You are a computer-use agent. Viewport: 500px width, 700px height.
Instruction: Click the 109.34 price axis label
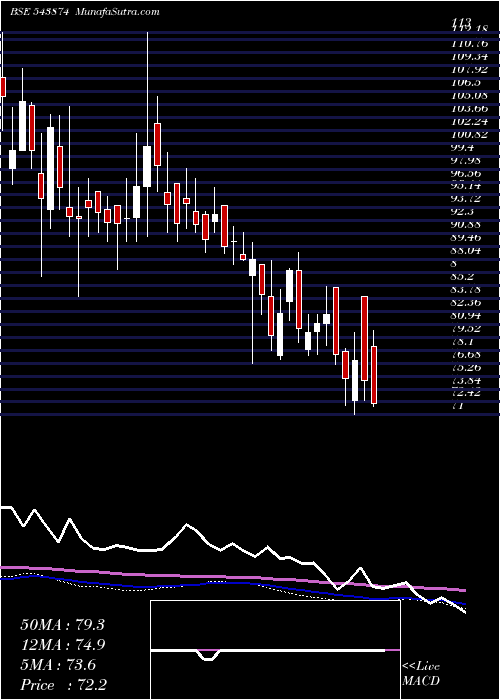tap(469, 57)
